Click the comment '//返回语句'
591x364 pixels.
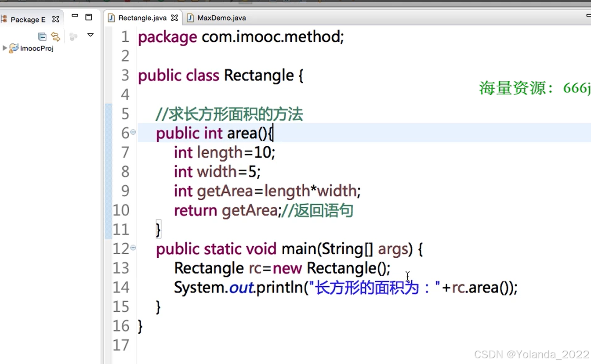pos(317,211)
